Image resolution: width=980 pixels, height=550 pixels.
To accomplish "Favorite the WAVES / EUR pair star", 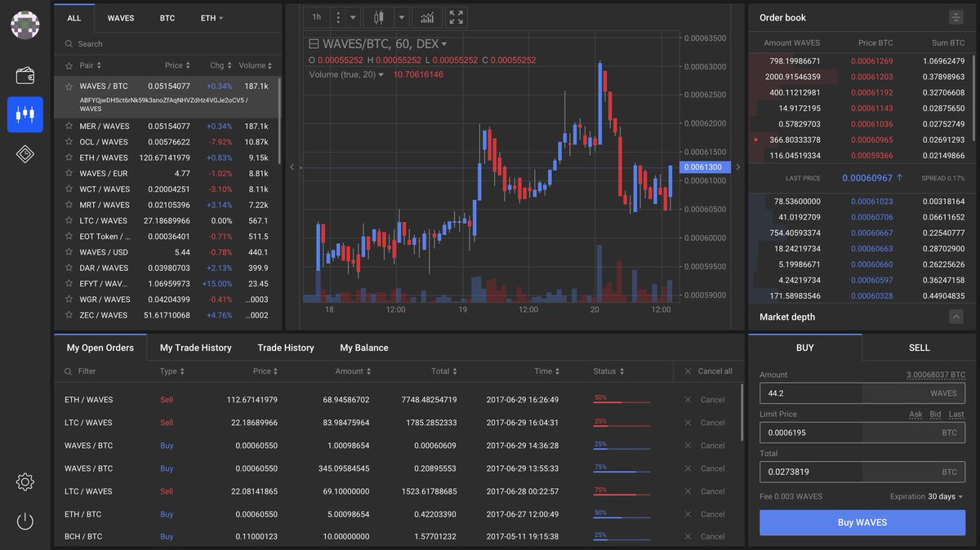I will click(69, 174).
